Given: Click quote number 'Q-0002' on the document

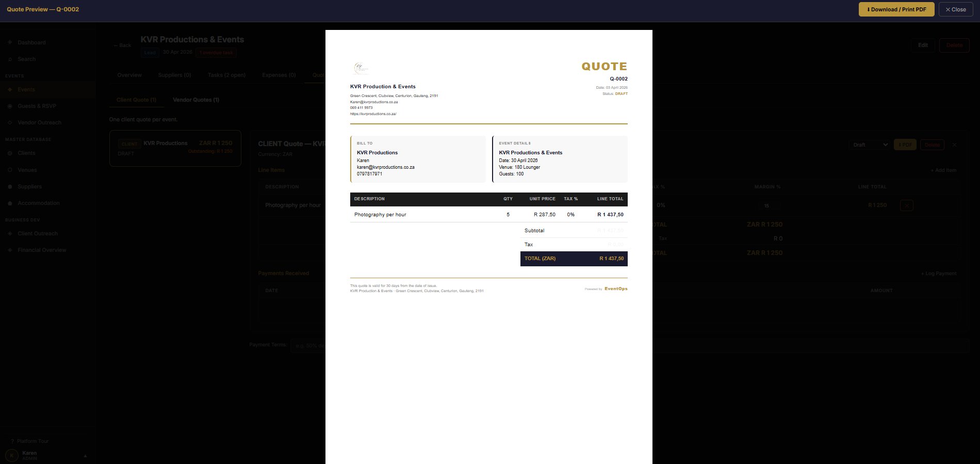Looking at the screenshot, I should pos(618,79).
